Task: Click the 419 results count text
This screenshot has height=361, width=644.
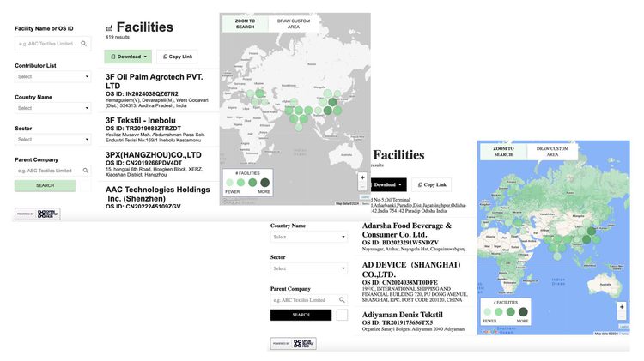Action: tap(118, 38)
